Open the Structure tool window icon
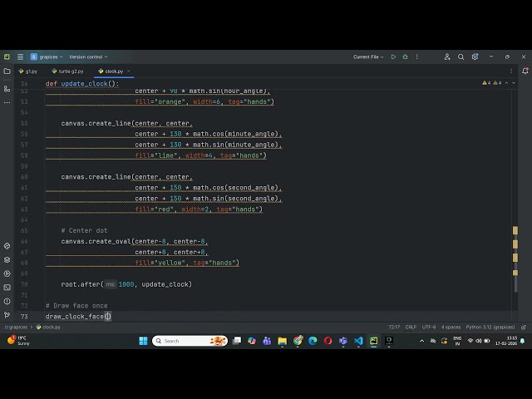Viewport: 532px width, 399px height. tap(7, 89)
